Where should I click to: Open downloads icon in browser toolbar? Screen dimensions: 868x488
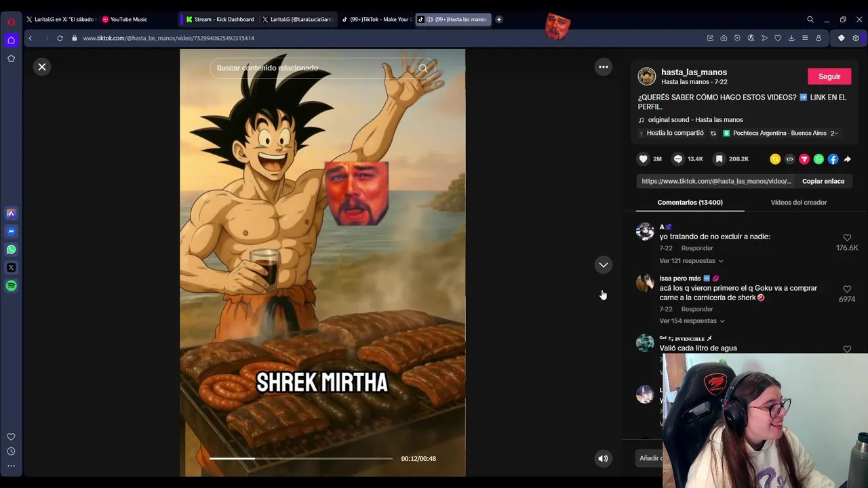click(x=791, y=38)
